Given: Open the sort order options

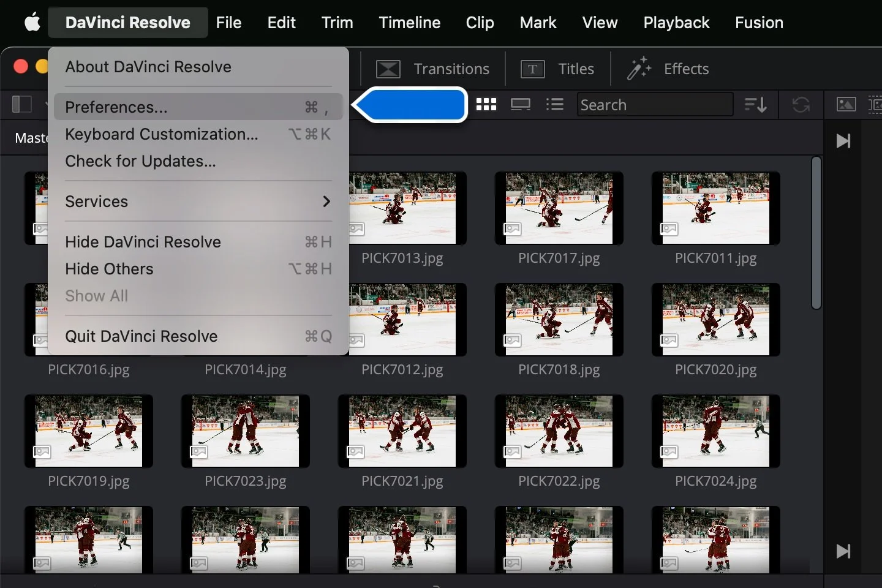Looking at the screenshot, I should point(756,105).
